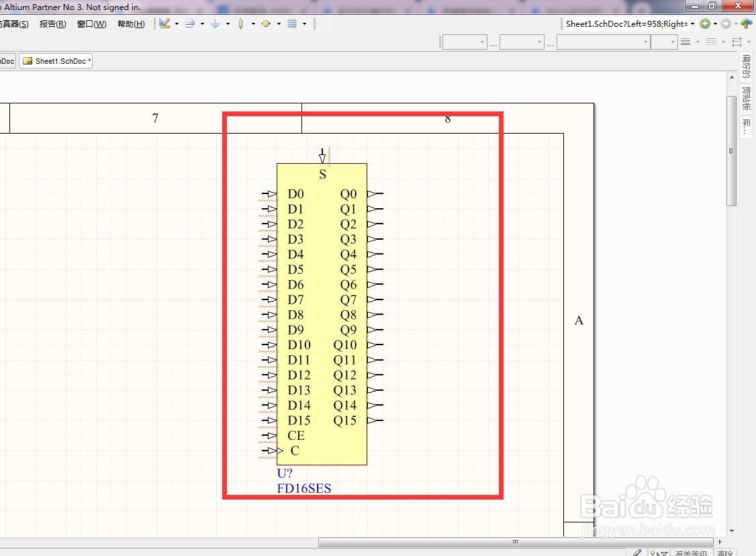Open the home page icon
This screenshot has width=756, height=556.
(x=747, y=24)
